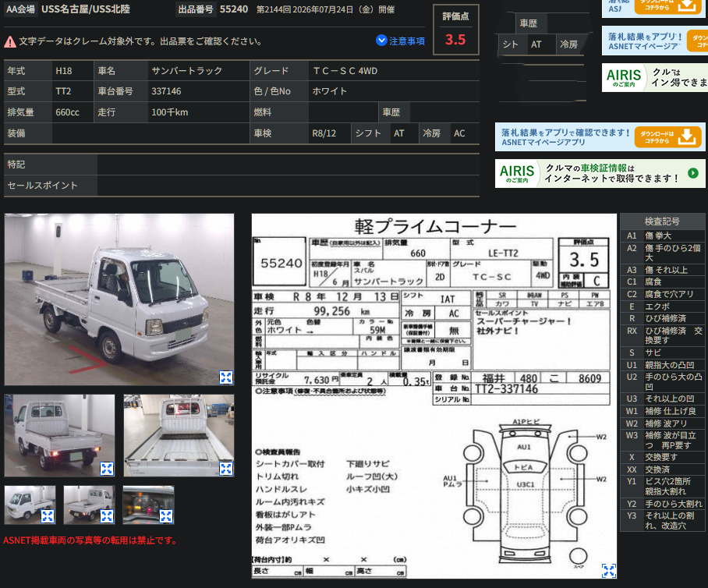Open the AIRIS 車検証情報 banner
Screen dimensions: 708x588
(x=600, y=173)
